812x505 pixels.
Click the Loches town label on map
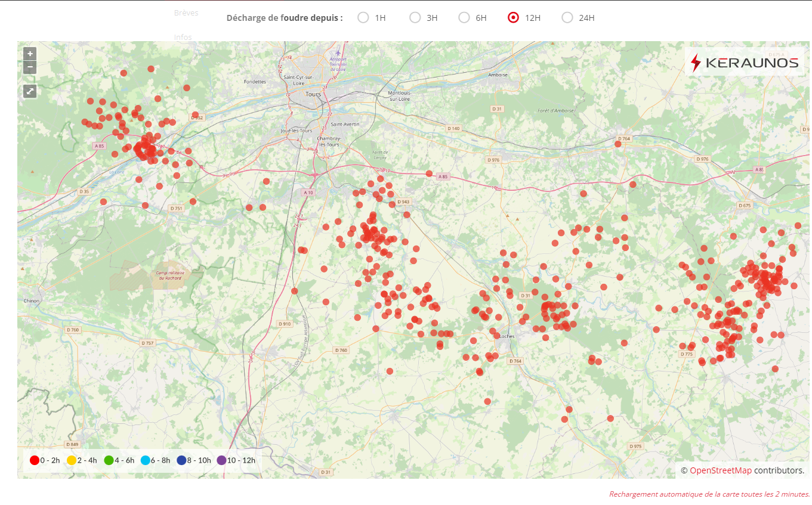(507, 336)
